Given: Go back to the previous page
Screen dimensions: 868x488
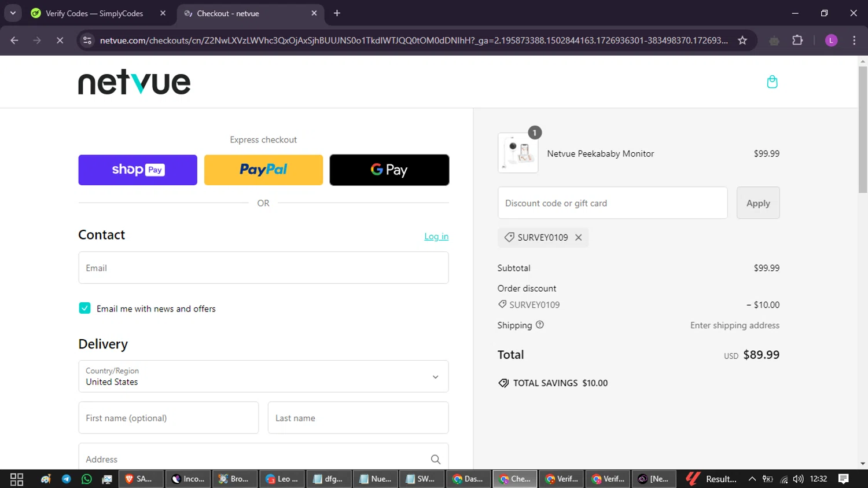Looking at the screenshot, I should point(14,40).
